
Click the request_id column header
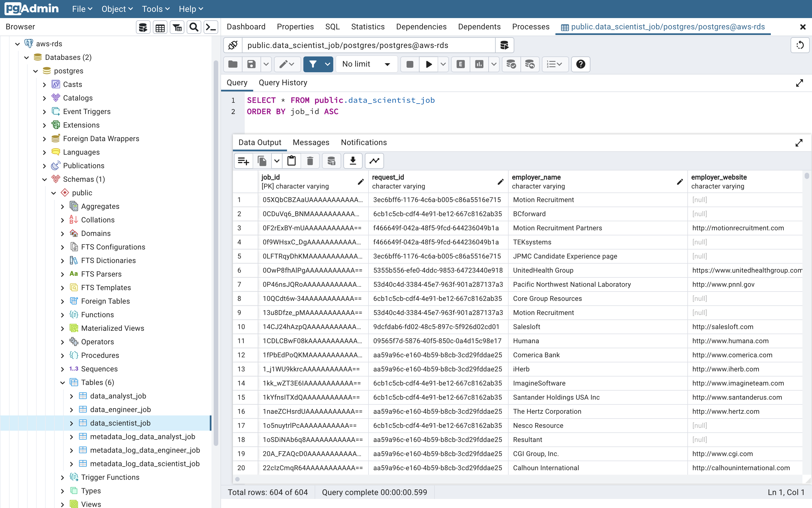pos(438,181)
